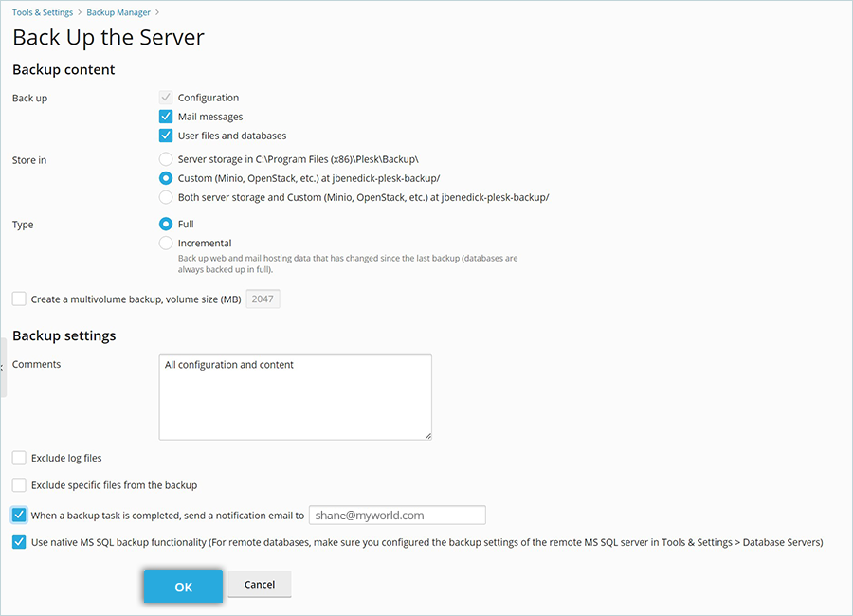Check Exclude specific files from the backup
Image resolution: width=853 pixels, height=616 pixels.
pos(19,485)
